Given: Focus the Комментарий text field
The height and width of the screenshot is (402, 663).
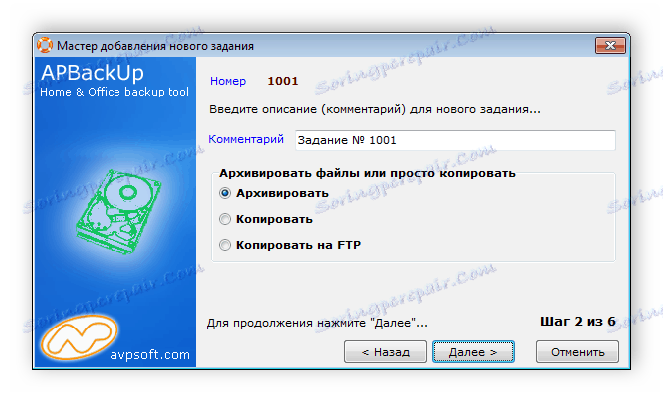Looking at the screenshot, I should click(455, 140).
